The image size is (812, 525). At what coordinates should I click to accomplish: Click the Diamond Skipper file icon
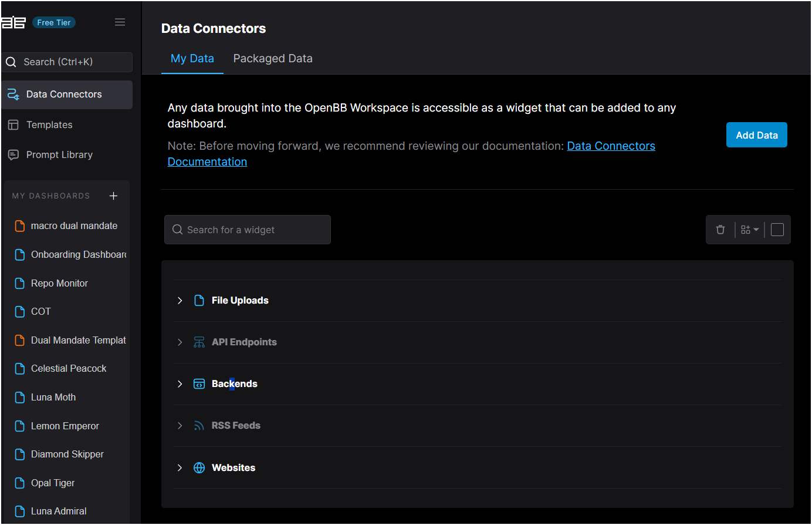click(19, 455)
